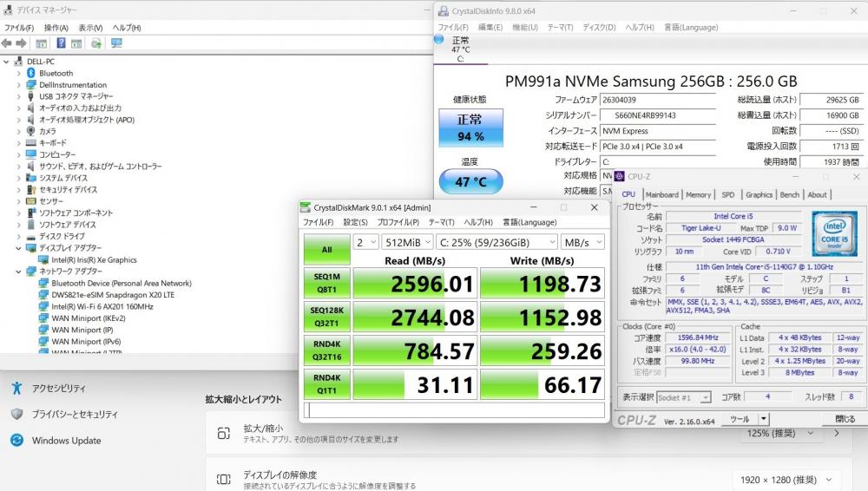Open the CPU-Z Socket #1 selection dropdown
The image size is (868, 491).
point(683,397)
